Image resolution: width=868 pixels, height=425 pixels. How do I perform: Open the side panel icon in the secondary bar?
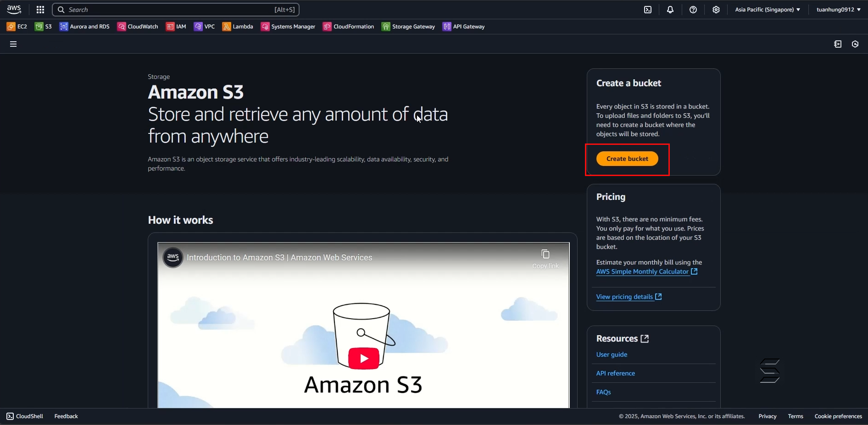click(838, 44)
